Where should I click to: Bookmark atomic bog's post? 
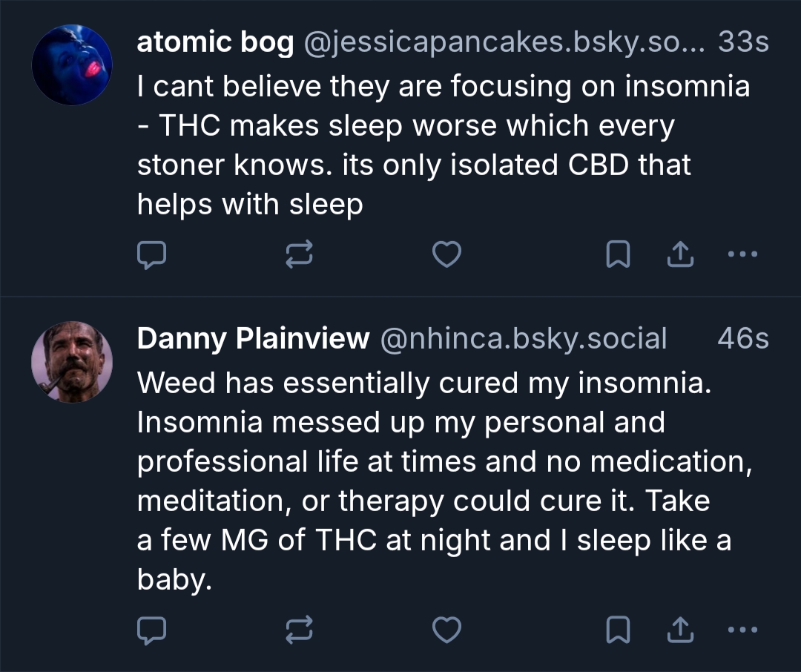pyautogui.click(x=618, y=255)
